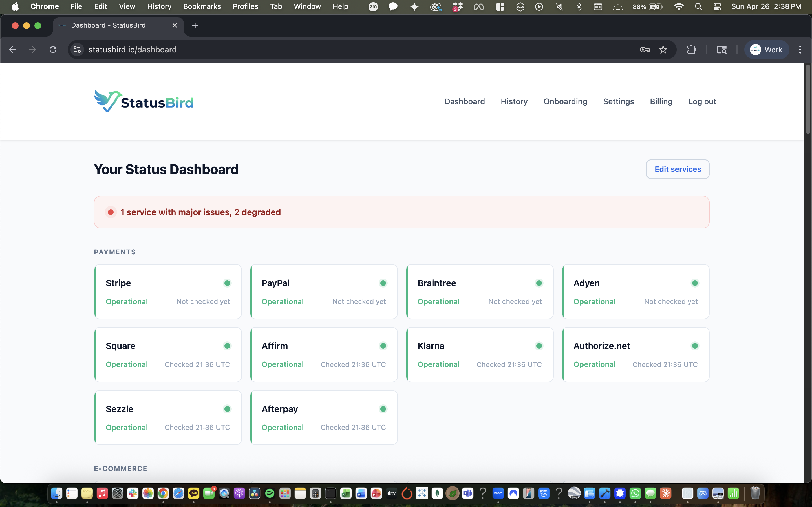Open macOS Control Center in the menu bar

pos(717,7)
